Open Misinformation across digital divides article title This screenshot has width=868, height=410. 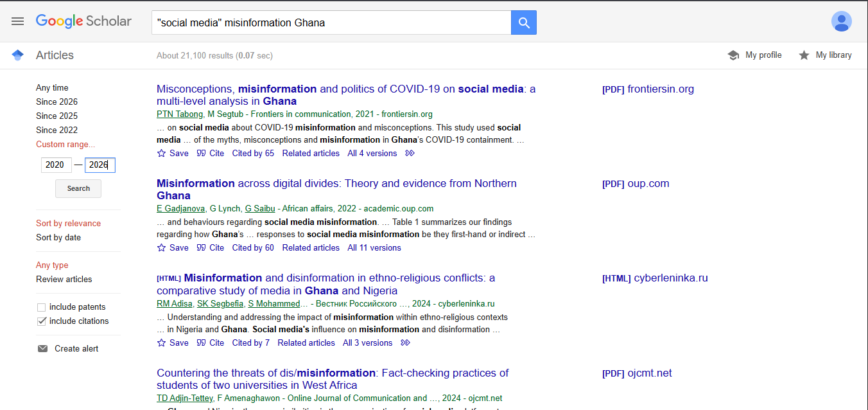[x=336, y=190]
